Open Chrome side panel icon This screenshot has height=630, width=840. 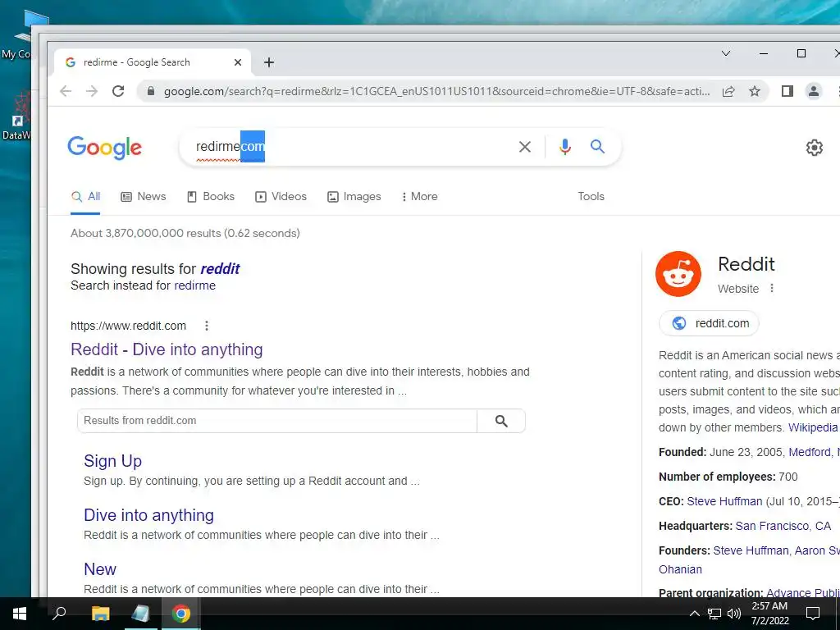(x=787, y=91)
